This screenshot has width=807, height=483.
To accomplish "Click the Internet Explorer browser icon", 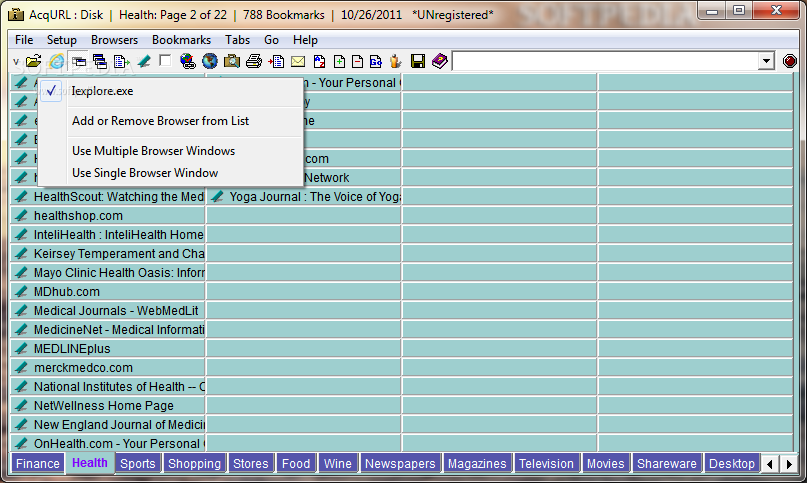I will [x=57, y=61].
